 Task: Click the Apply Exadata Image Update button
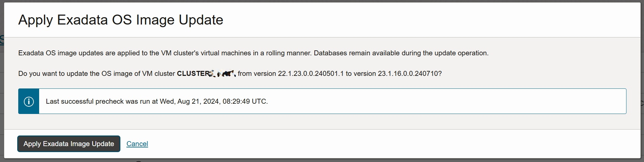(69, 144)
